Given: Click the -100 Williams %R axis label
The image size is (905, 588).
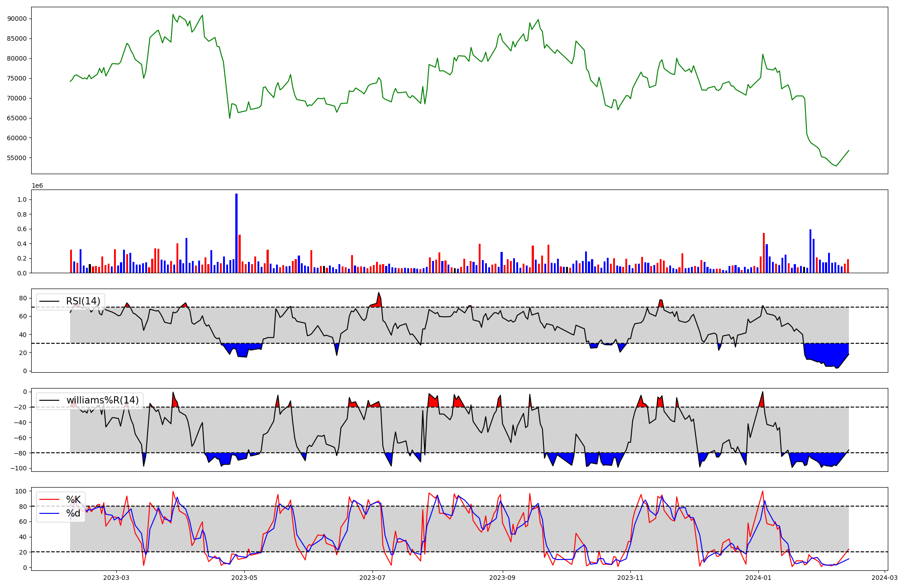Looking at the screenshot, I should pyautogui.click(x=19, y=468).
